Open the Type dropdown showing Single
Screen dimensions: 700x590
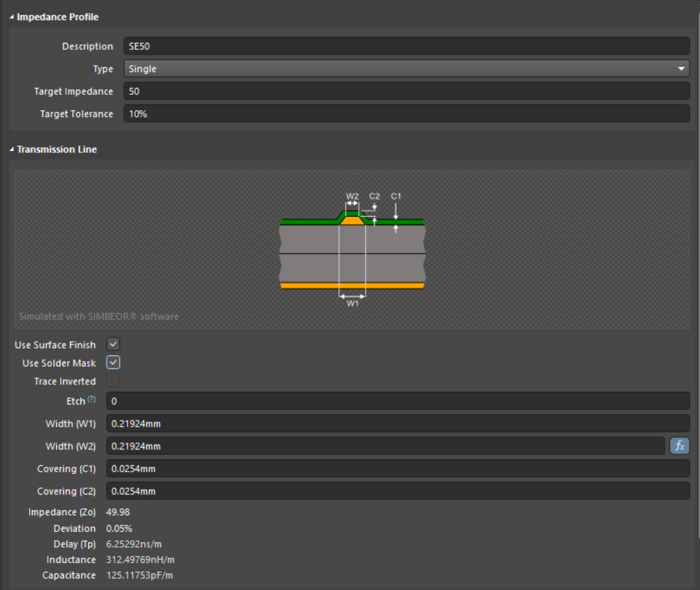coord(407,69)
